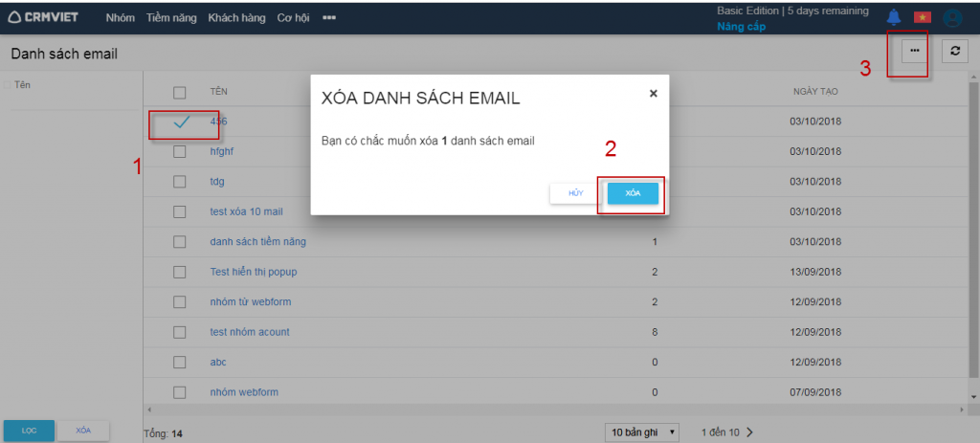980x443 pixels.
Task: Uncheck the checked row 456 checkbox
Action: [180, 122]
